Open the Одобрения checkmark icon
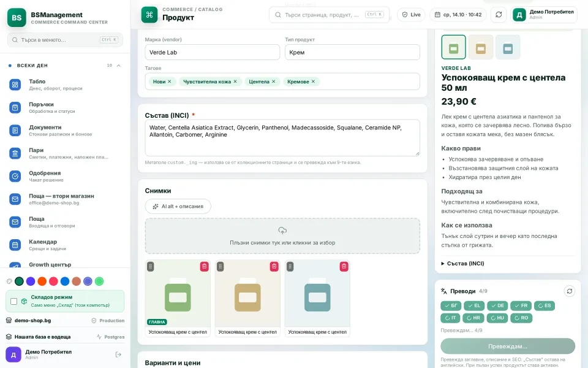This screenshot has width=588, height=368. [15, 176]
